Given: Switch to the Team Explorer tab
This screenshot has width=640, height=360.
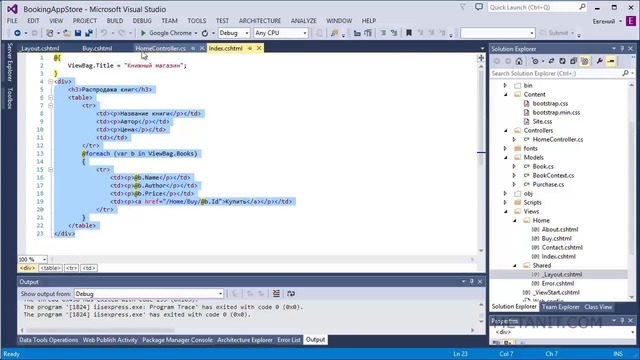Looking at the screenshot, I should pos(560,307).
